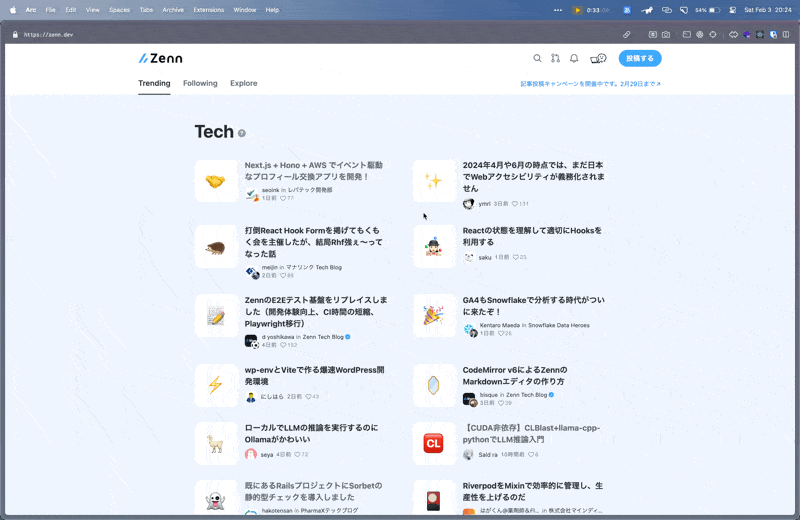Open the Archive menu

pos(173,10)
